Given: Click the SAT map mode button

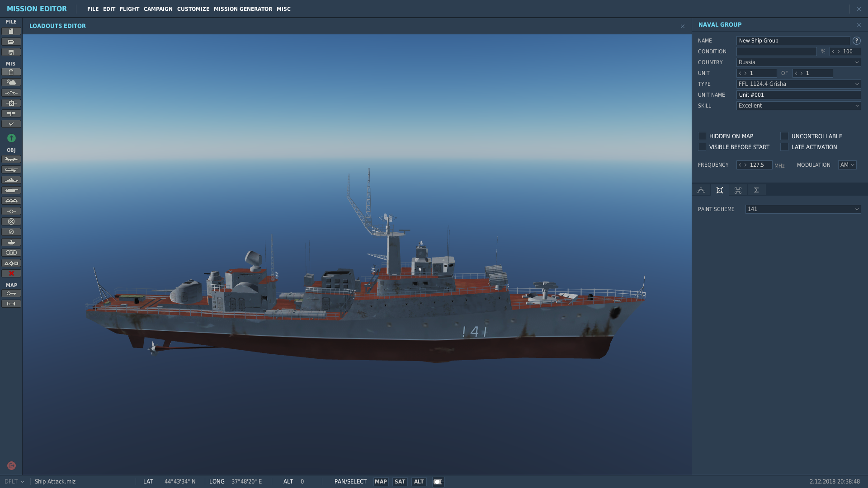Looking at the screenshot, I should [400, 482].
